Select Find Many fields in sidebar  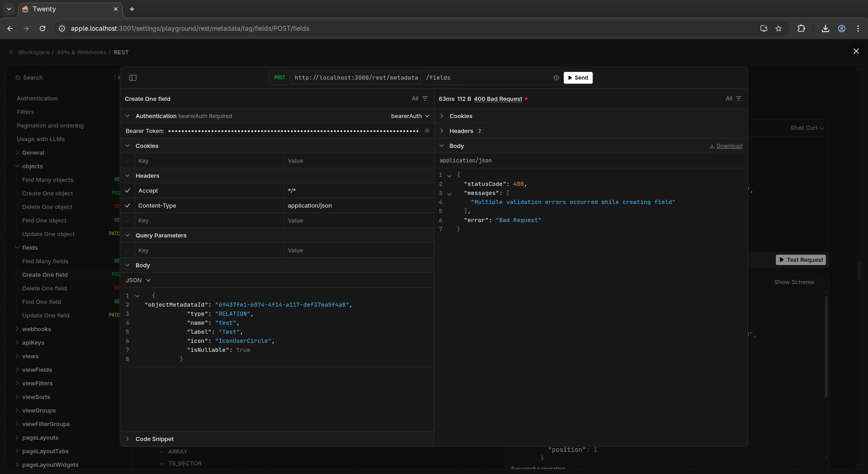(45, 261)
